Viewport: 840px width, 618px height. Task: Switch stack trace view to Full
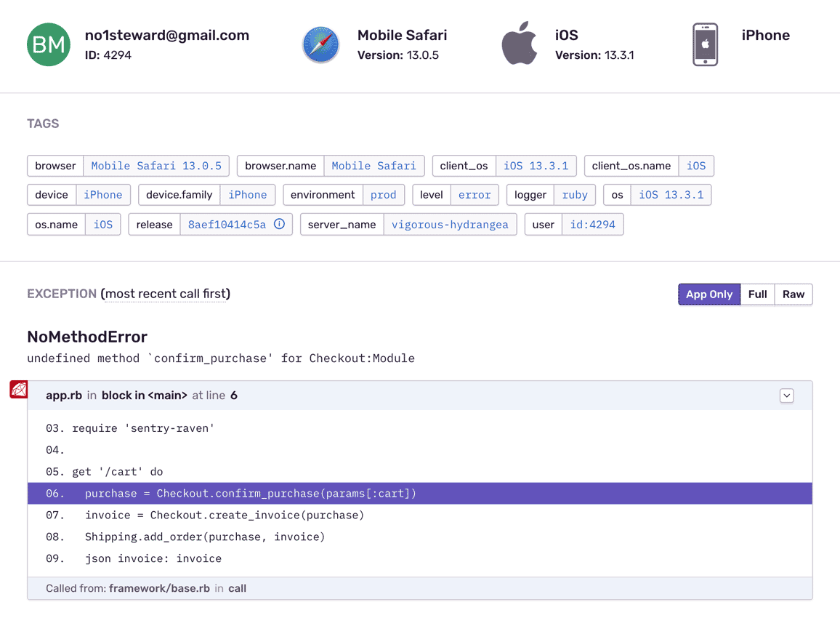coord(757,294)
